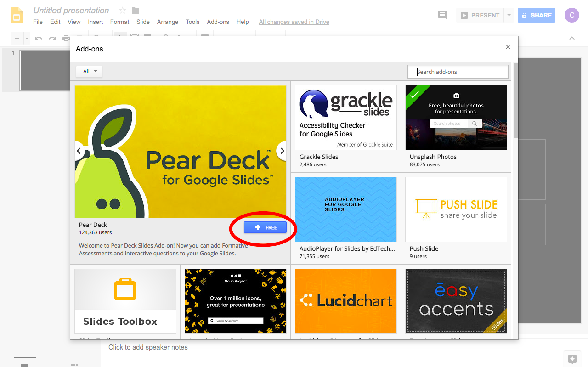Open the move-to-folder icon

click(x=136, y=11)
